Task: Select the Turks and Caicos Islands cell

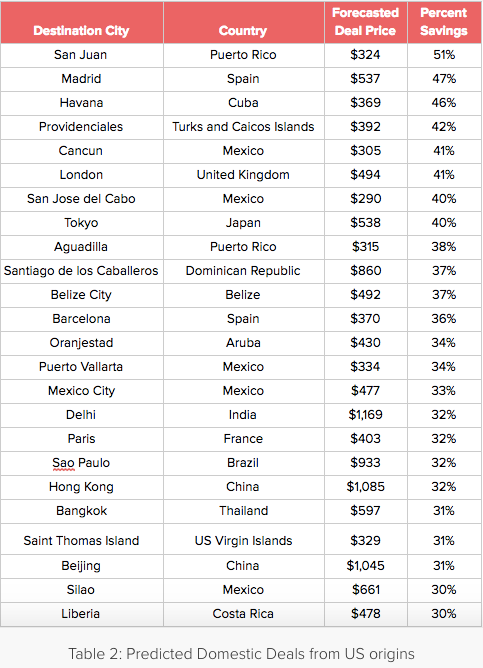Action: tap(243, 127)
